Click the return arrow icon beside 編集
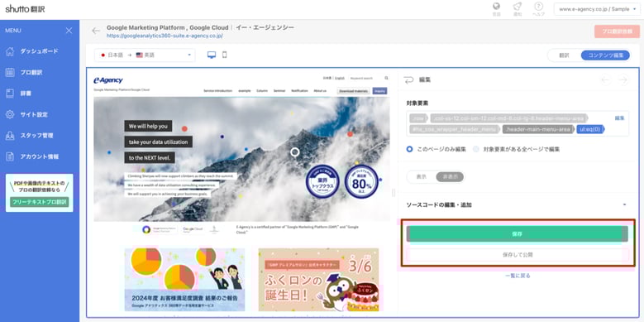The image size is (644, 322). (x=408, y=79)
